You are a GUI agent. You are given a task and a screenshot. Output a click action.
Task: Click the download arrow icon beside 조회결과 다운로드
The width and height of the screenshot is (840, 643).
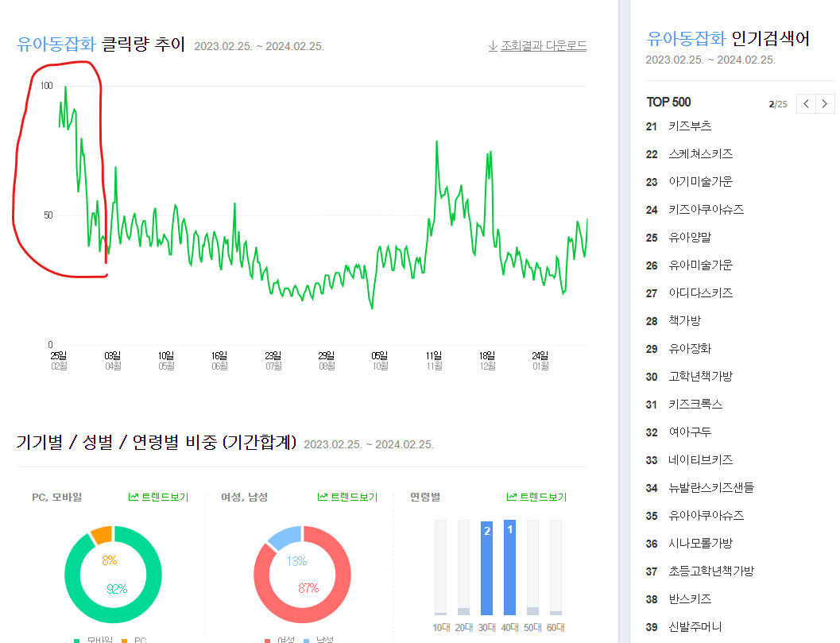pyautogui.click(x=492, y=46)
